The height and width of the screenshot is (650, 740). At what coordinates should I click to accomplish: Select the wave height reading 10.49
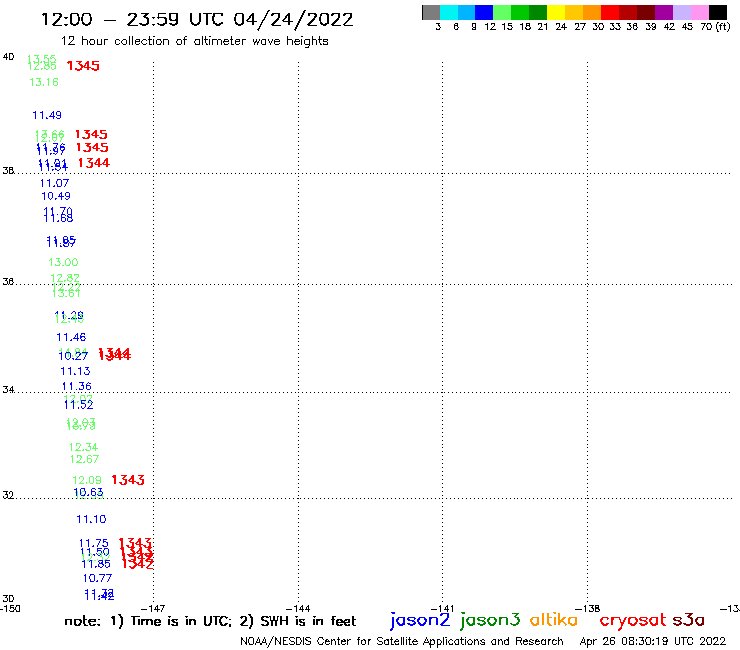pyautogui.click(x=56, y=196)
